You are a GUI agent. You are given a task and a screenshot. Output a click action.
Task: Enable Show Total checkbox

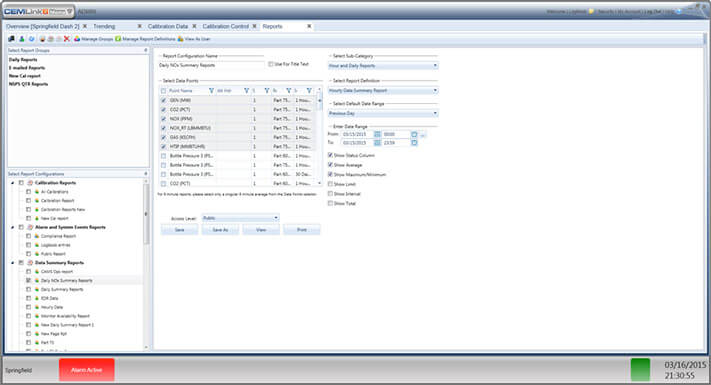pyautogui.click(x=330, y=204)
